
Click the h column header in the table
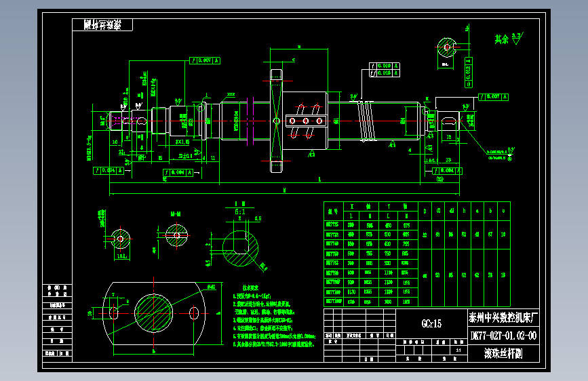pos(465,211)
